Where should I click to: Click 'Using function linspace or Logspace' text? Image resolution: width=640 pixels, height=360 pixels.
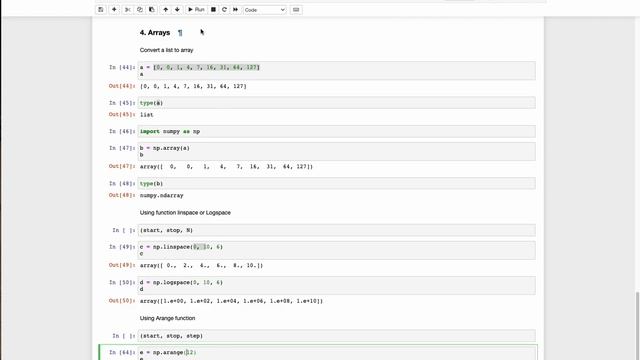185,213
